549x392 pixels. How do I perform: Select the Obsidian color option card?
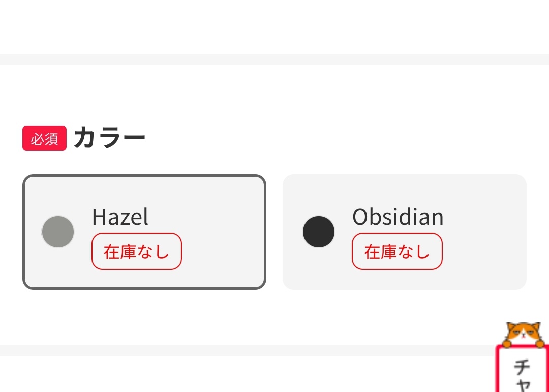point(404,232)
